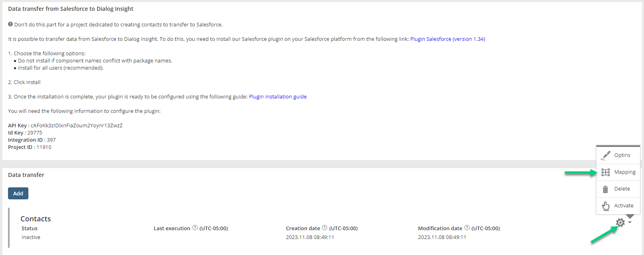
Task: Select Optins from the popup menu
Action: coord(618,155)
